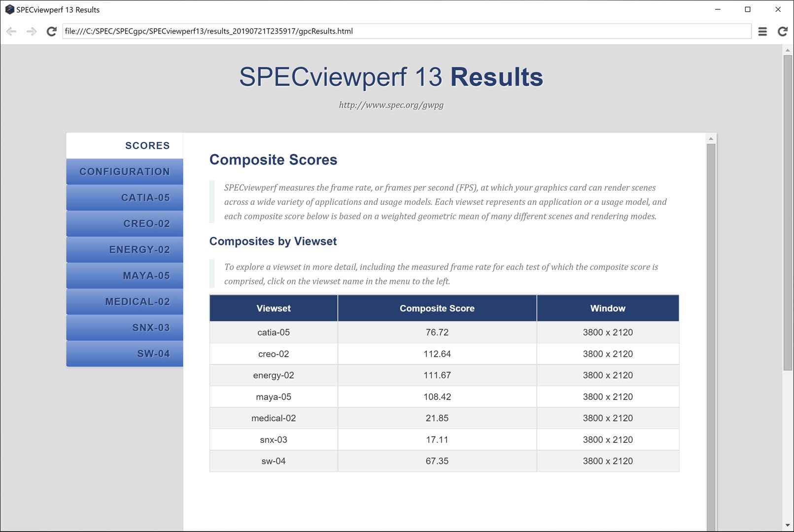Screen dimensions: 794x532
Task: Click the 17.11 score value
Action: click(437, 440)
